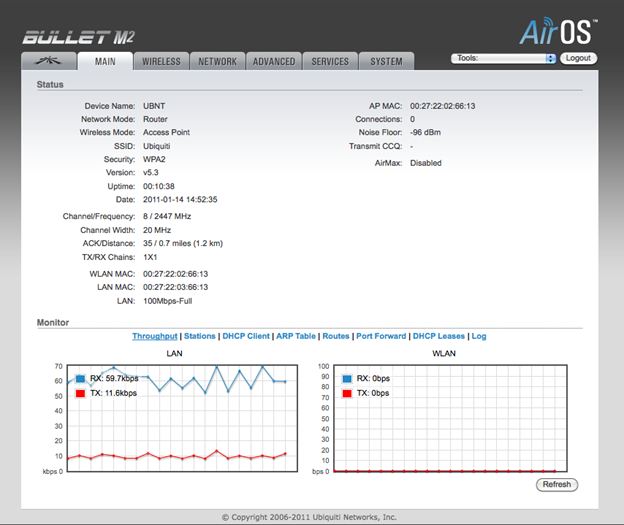Click the TX/RX Chains value 1X1

coord(150,257)
